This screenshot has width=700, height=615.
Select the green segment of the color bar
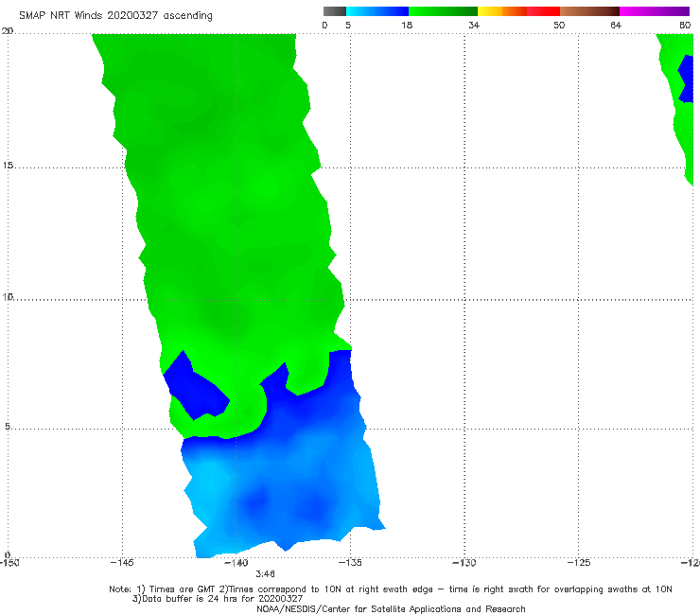(x=443, y=11)
